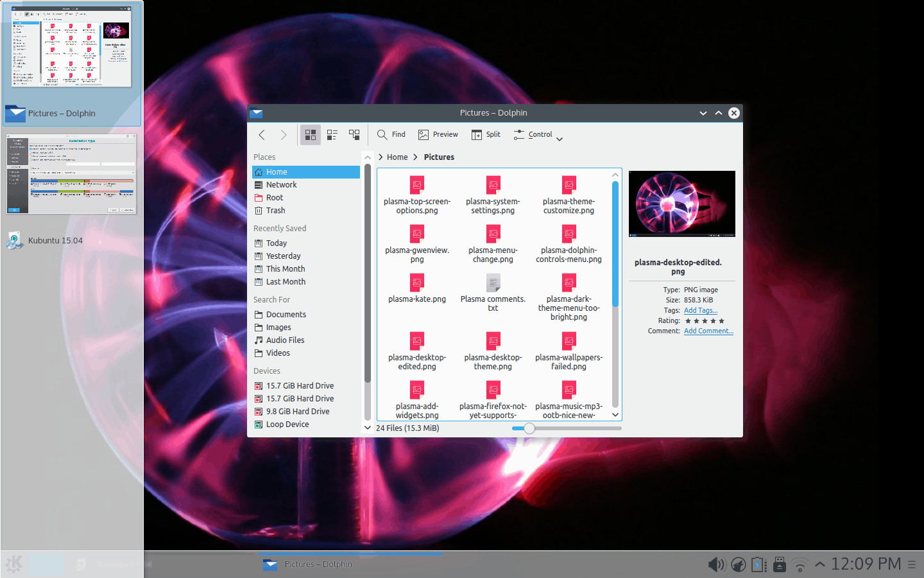Select plasma-theme-customize.png file
Screen dimensions: 924x578
(x=569, y=195)
